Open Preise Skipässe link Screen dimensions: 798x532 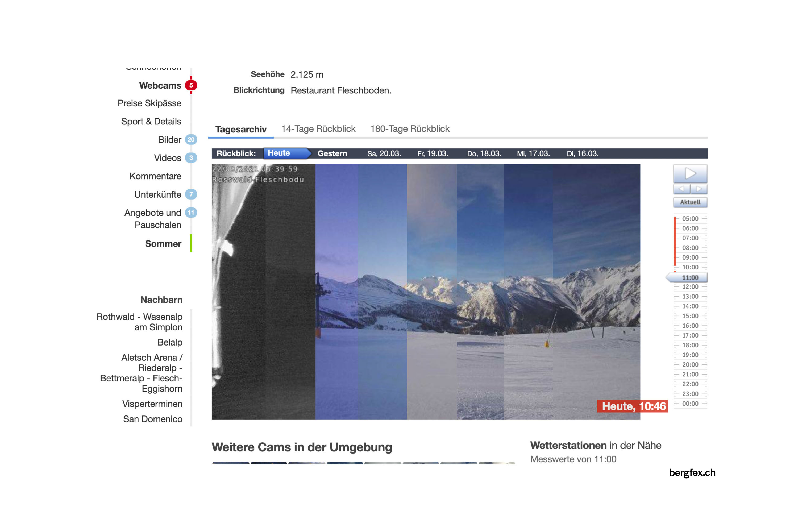pos(149,103)
